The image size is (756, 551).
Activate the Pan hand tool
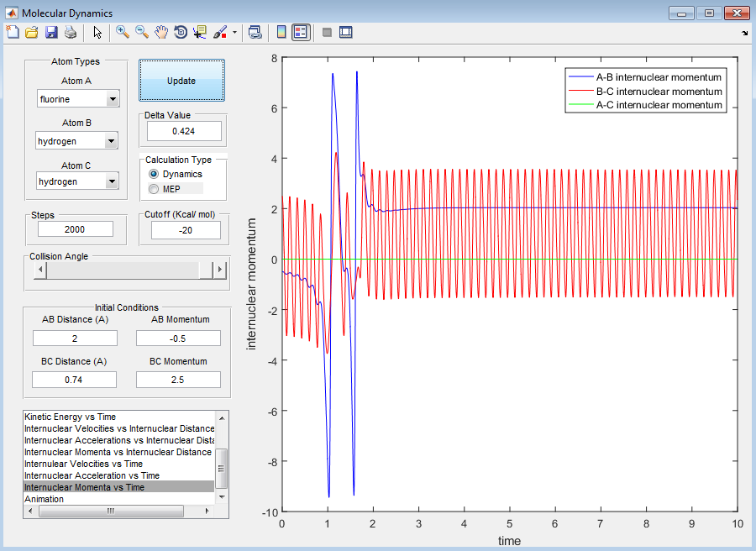[x=161, y=33]
